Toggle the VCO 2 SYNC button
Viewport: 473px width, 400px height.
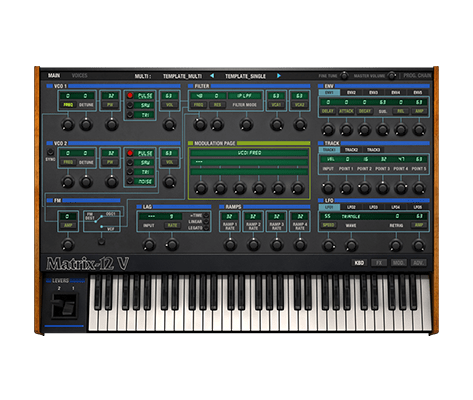point(50,152)
